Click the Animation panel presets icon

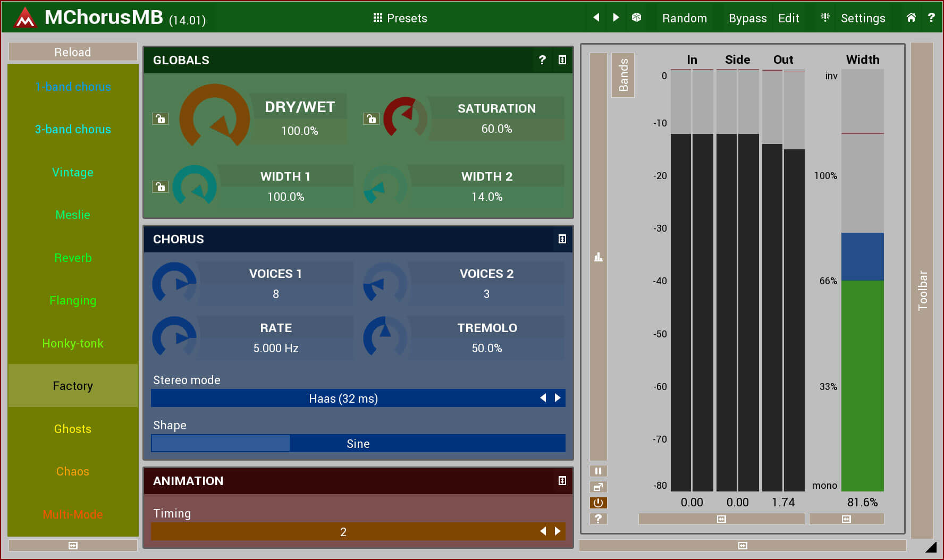pos(562,481)
